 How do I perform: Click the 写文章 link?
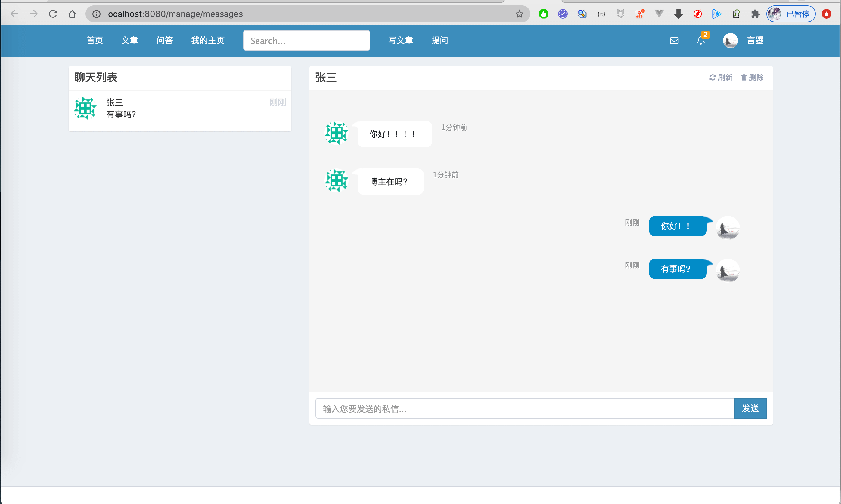(x=400, y=40)
